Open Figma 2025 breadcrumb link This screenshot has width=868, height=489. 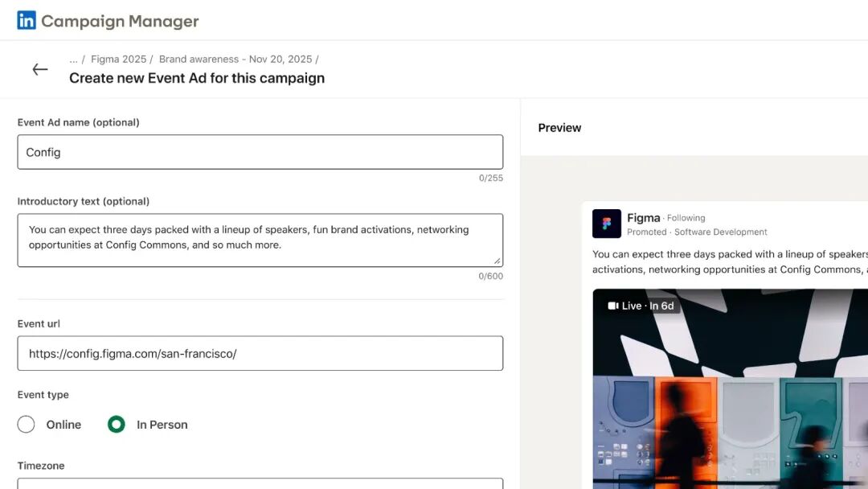coord(118,60)
